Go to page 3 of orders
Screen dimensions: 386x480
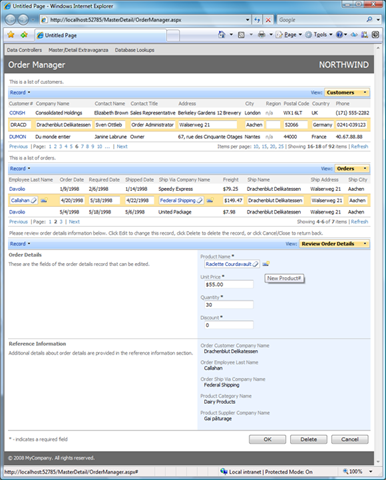pyautogui.click(x=61, y=222)
